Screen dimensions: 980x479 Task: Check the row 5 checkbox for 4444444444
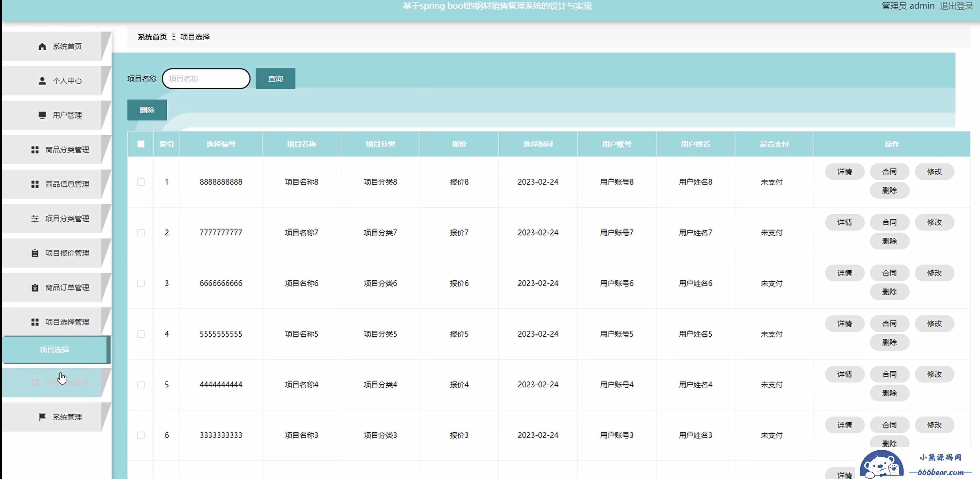(x=141, y=385)
